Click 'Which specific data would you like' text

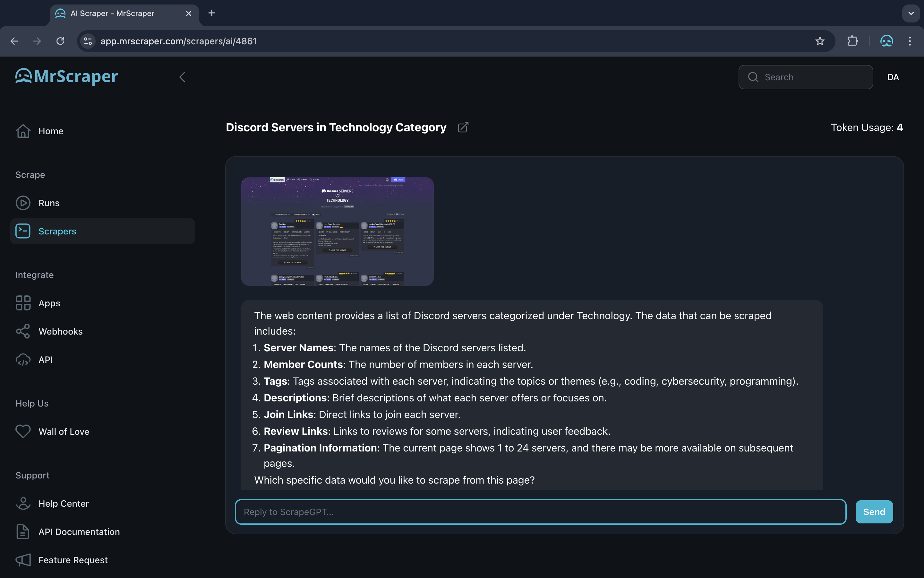(394, 480)
